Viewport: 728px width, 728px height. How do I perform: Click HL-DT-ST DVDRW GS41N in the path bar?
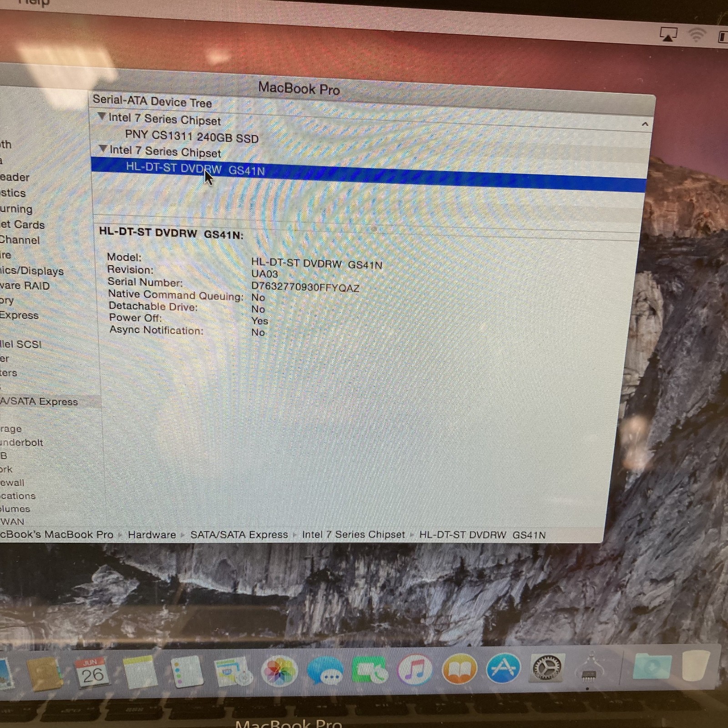click(x=482, y=535)
